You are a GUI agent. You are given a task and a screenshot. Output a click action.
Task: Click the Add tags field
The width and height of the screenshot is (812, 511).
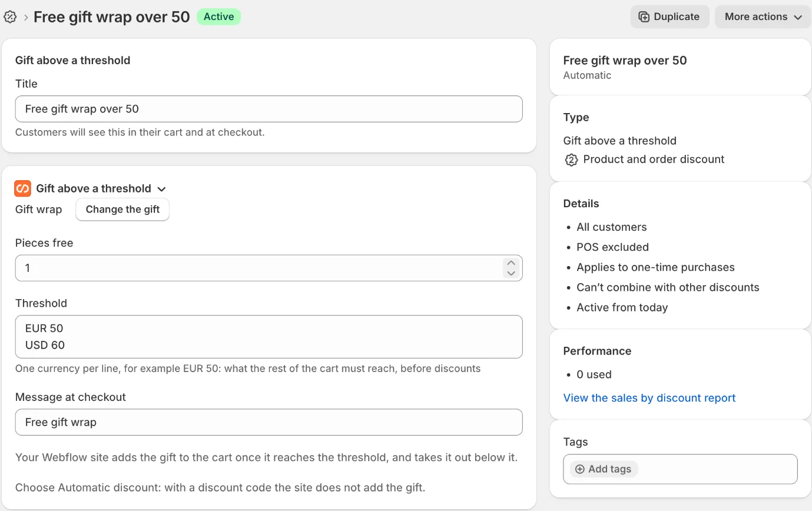click(x=680, y=469)
